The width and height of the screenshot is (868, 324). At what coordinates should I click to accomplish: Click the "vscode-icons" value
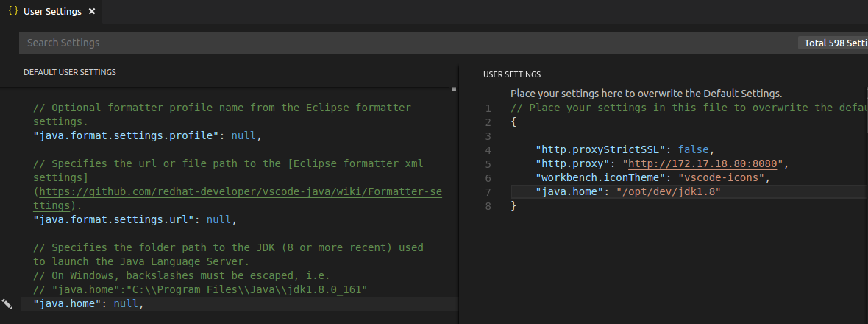tap(722, 177)
